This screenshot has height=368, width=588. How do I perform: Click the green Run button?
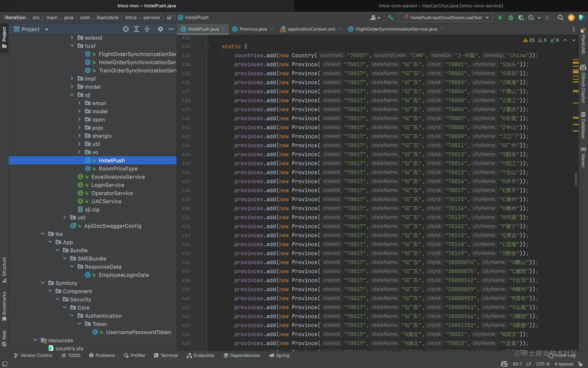coord(500,18)
